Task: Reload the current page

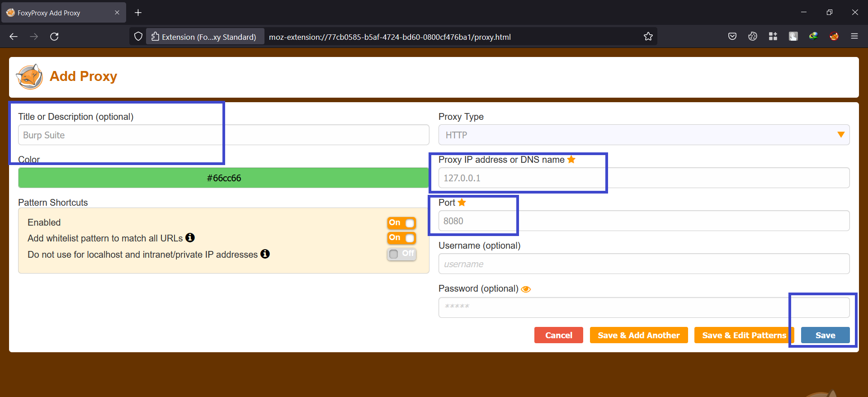Action: click(54, 37)
